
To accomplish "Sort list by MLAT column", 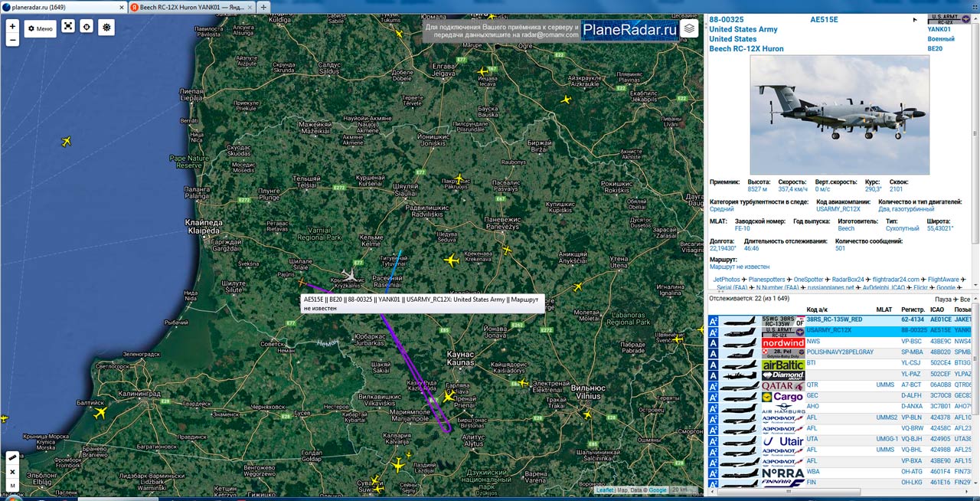I will pyautogui.click(x=884, y=309).
